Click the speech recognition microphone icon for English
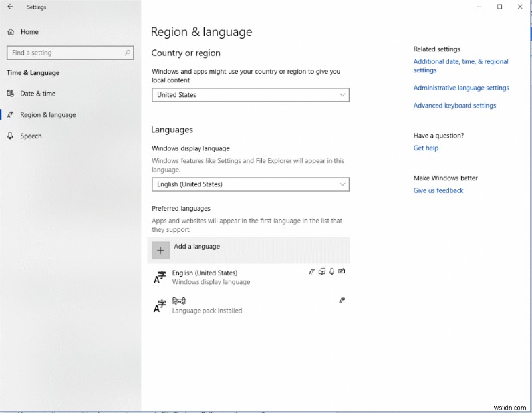The height and width of the screenshot is (413, 532). 332,271
